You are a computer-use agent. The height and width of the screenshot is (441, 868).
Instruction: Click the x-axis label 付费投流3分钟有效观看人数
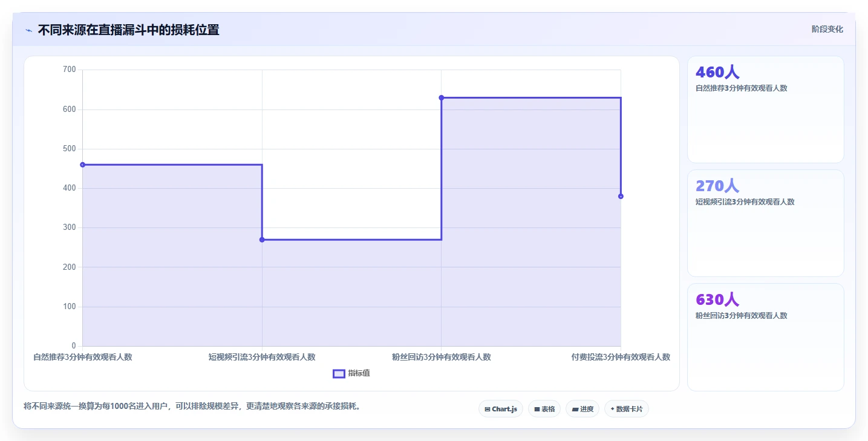(621, 357)
